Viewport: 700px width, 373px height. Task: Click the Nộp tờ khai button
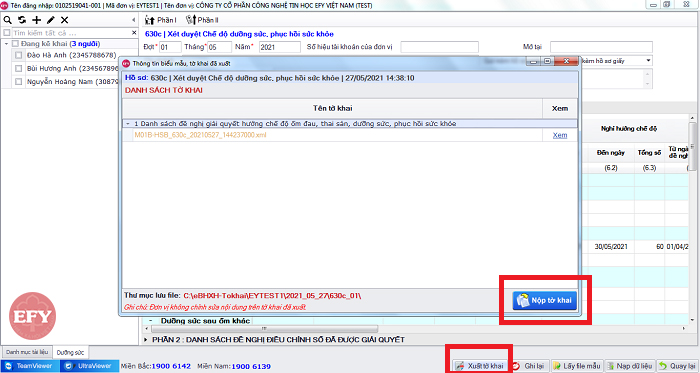pos(545,300)
